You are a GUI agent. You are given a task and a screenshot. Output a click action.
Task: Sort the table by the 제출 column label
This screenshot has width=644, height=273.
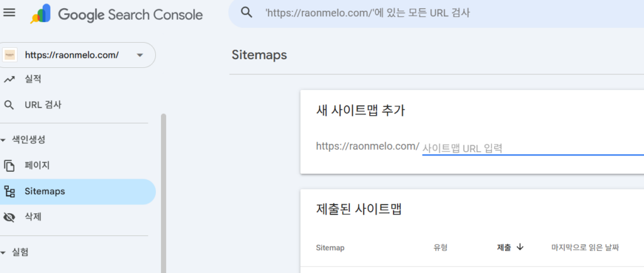coord(504,247)
